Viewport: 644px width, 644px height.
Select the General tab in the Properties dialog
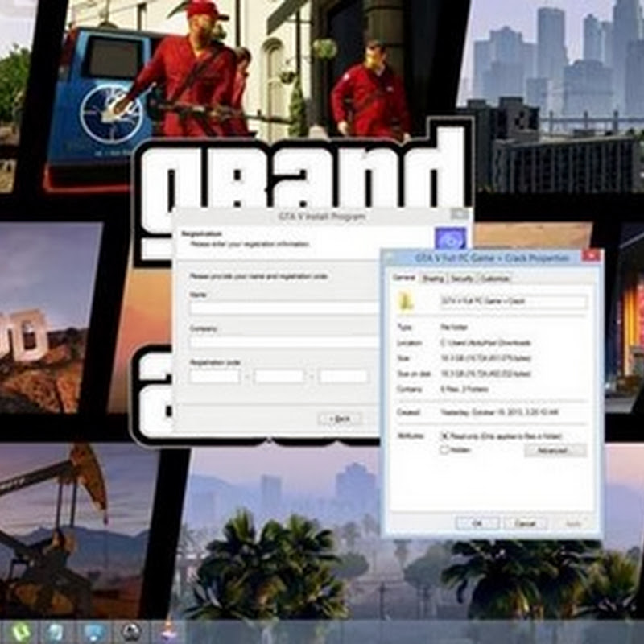405,278
